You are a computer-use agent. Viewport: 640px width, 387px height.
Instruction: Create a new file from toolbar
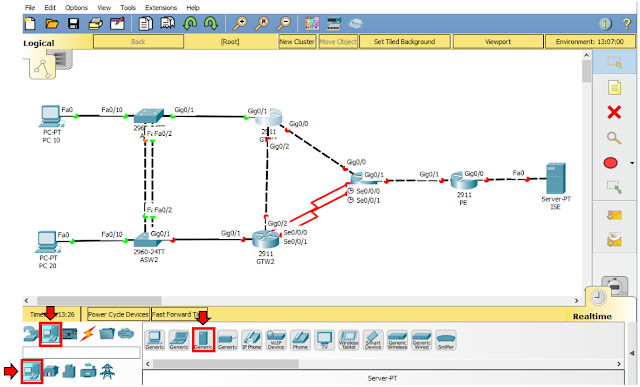pos(31,24)
